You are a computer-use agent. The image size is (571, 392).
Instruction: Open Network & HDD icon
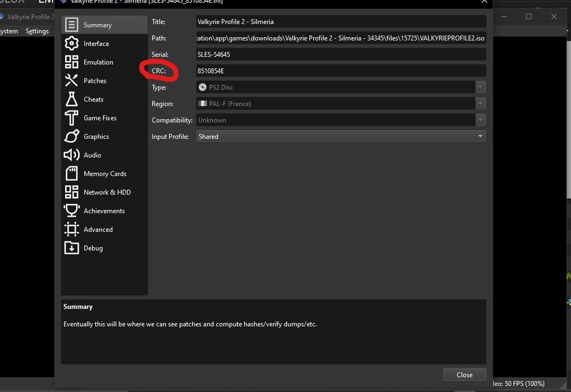71,192
